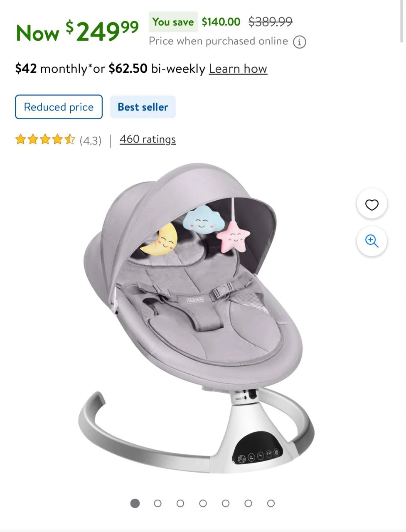Go to third image dot
Image resolution: width=406 pixels, height=532 pixels.
coord(180,503)
